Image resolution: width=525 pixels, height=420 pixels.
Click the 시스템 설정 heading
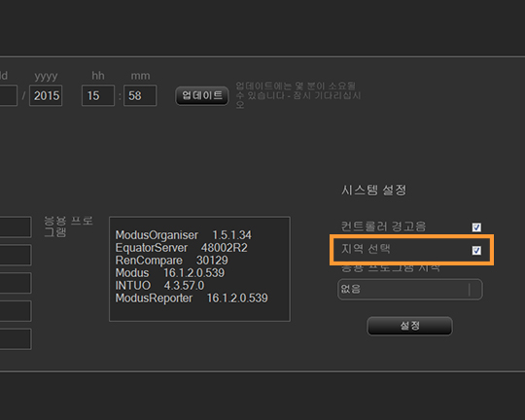tap(374, 191)
